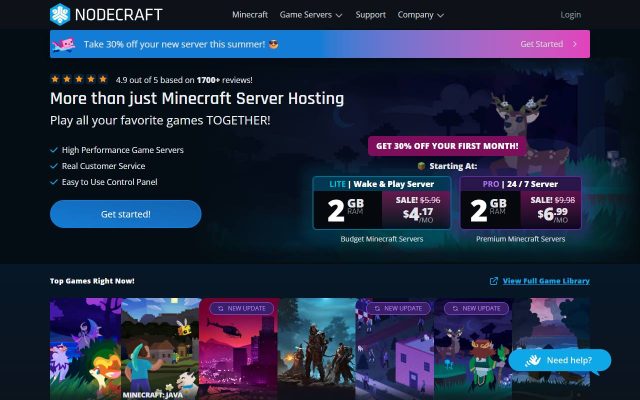The width and height of the screenshot is (640, 400).
Task: Open the isometric purple building game thumbnail
Action: 395,349
